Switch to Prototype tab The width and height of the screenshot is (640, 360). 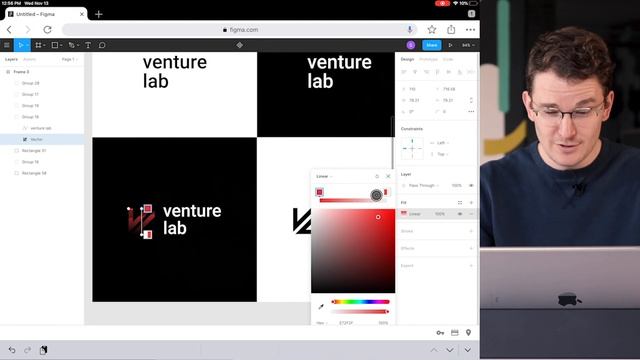point(428,59)
